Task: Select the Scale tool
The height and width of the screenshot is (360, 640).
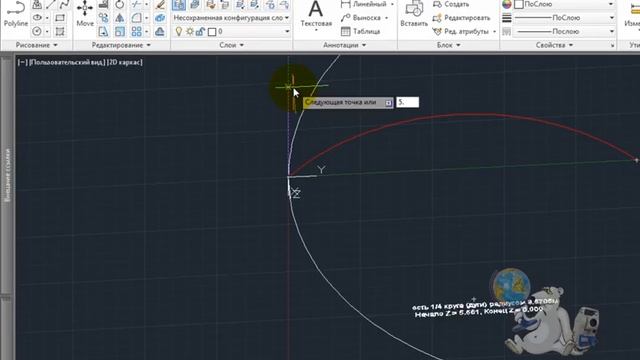Action: point(120,31)
